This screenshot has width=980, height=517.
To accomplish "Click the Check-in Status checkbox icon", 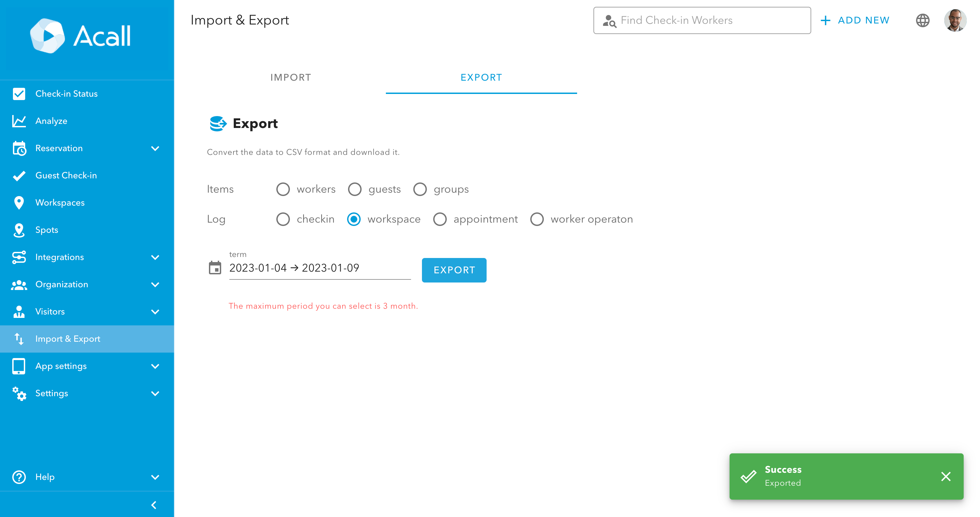I will click(19, 94).
